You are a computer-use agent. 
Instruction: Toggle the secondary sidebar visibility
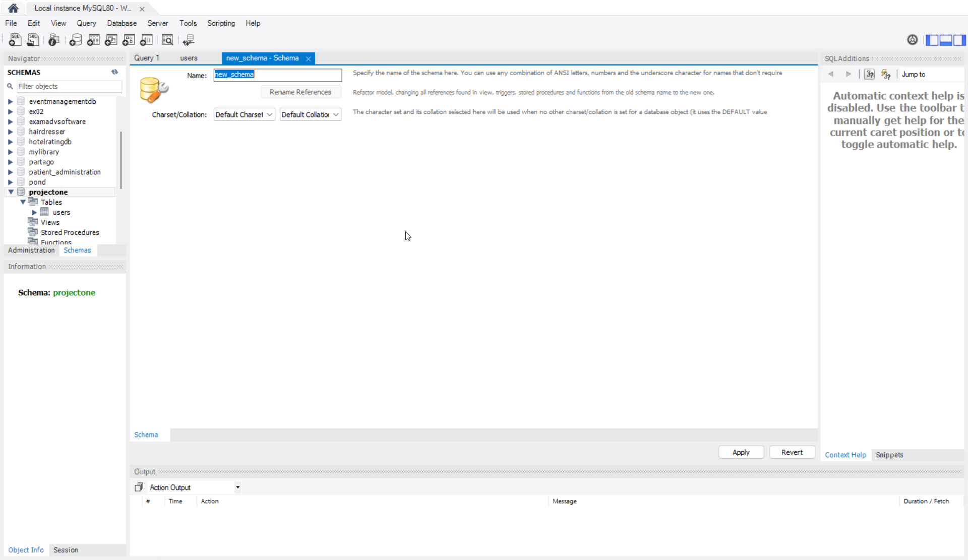coord(959,40)
